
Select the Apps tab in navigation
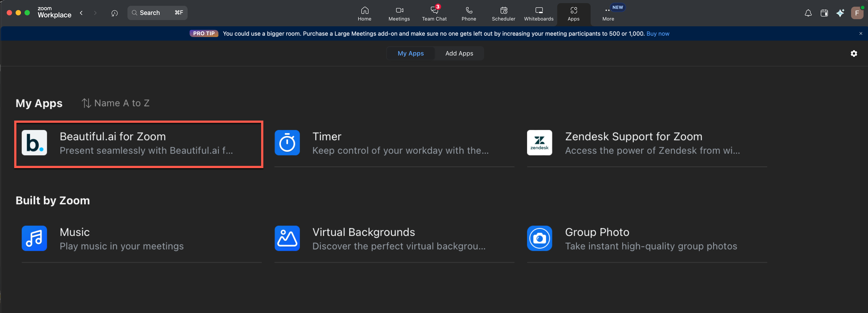click(x=573, y=14)
